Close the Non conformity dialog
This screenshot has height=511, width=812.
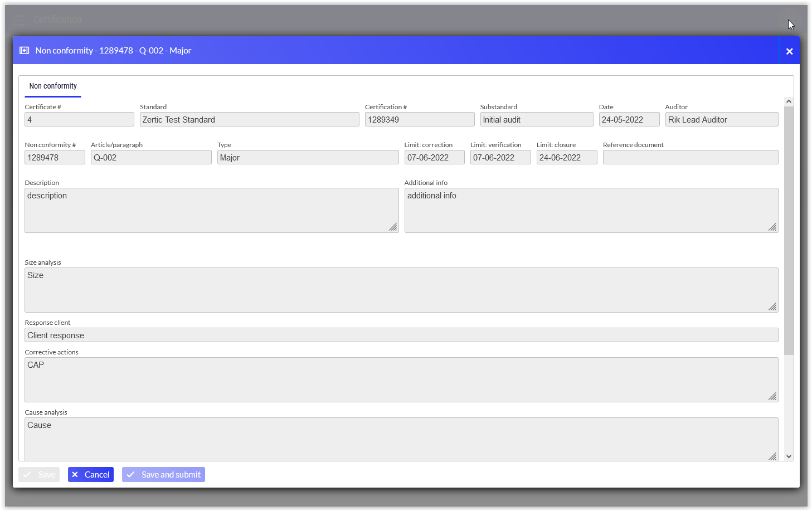[x=789, y=51]
